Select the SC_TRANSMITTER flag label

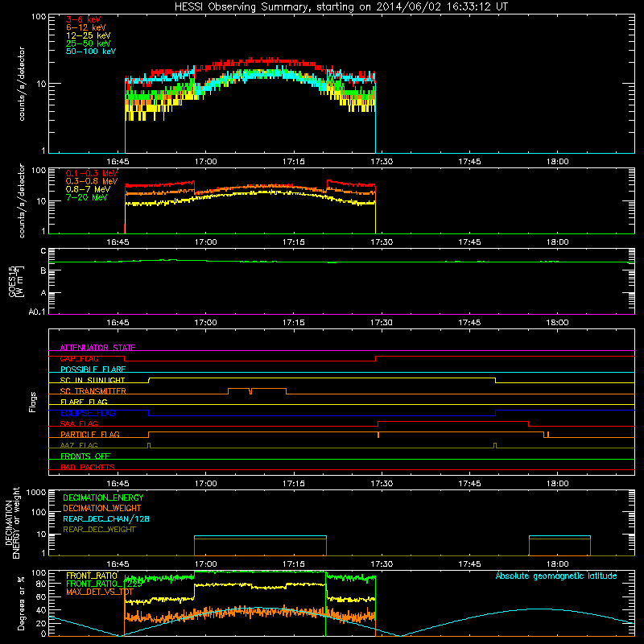(x=93, y=391)
